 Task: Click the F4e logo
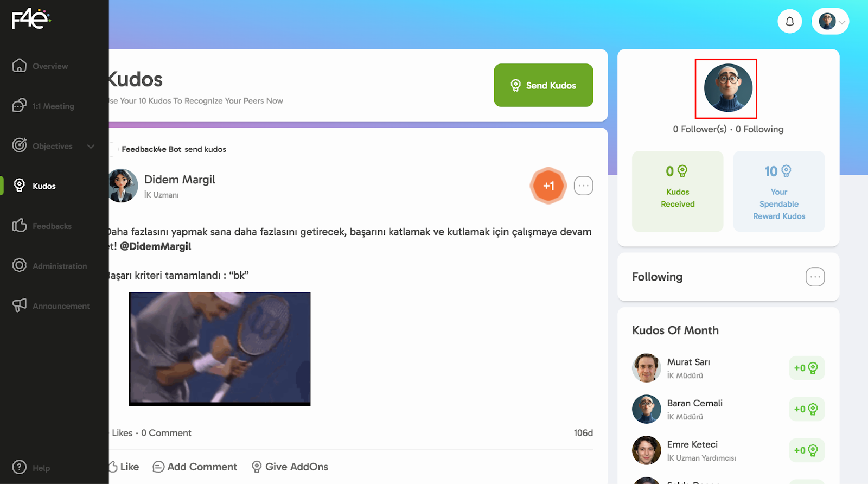click(31, 19)
